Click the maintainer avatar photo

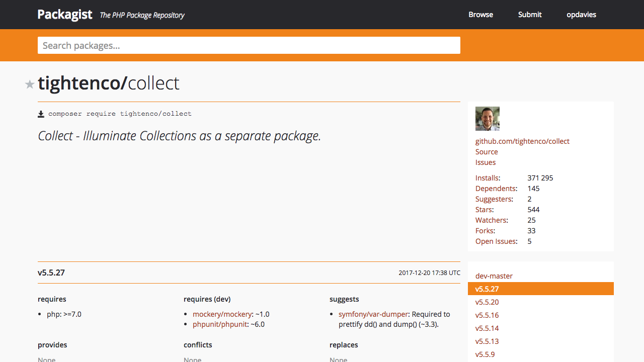point(487,119)
